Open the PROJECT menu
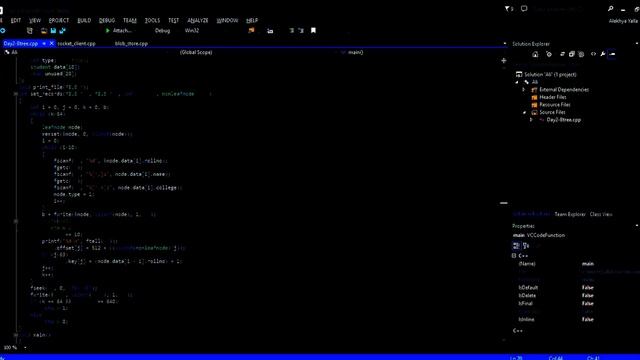 (x=59, y=20)
